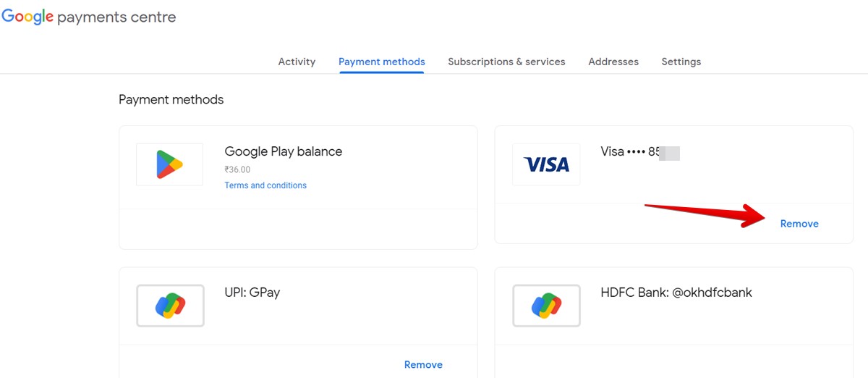Open the Activity tab
868x378 pixels.
[297, 62]
